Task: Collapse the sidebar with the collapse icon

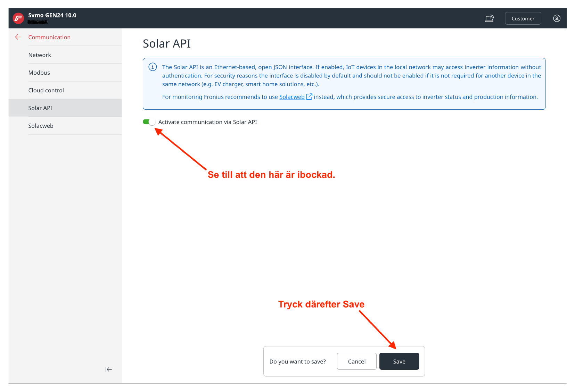Action: [x=109, y=369]
